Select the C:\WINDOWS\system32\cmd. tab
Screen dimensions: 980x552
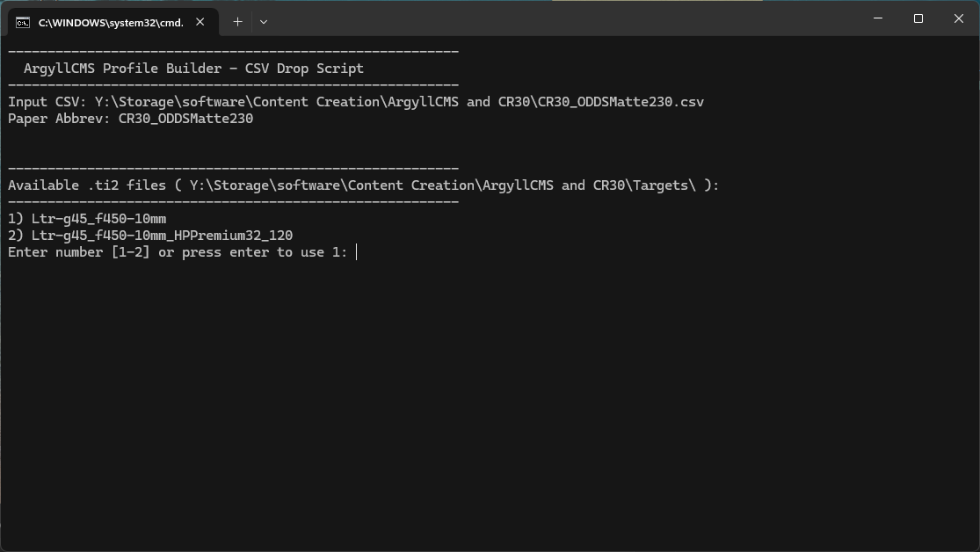(x=111, y=22)
